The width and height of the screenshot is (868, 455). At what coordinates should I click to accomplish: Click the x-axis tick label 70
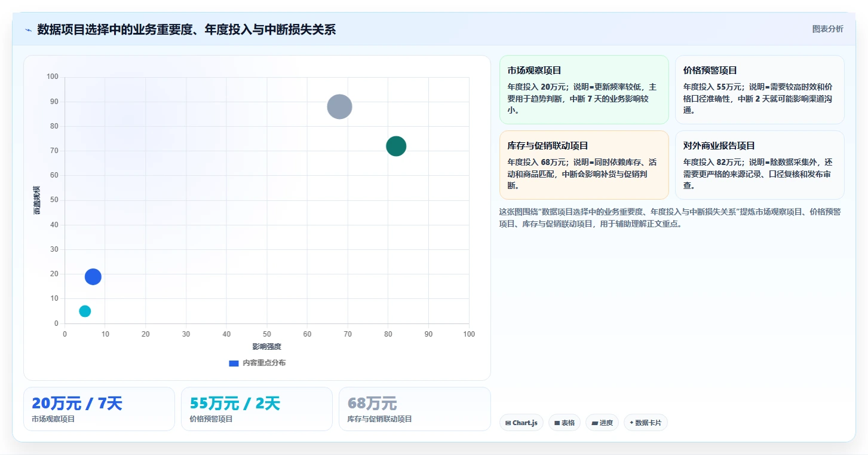pos(348,334)
